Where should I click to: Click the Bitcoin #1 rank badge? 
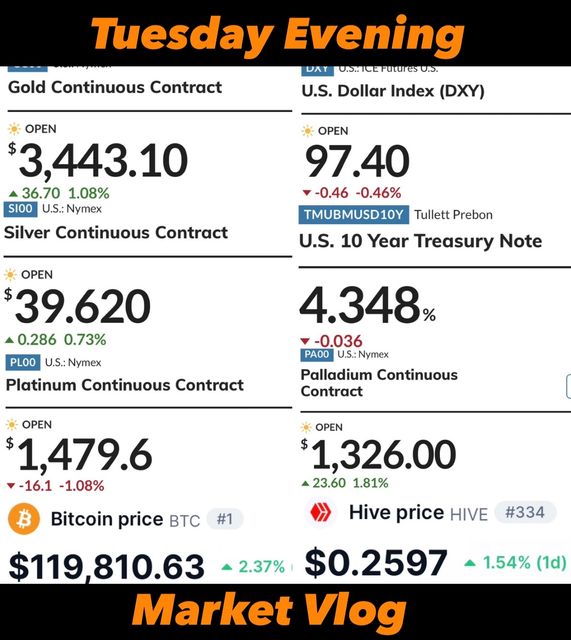(x=225, y=519)
